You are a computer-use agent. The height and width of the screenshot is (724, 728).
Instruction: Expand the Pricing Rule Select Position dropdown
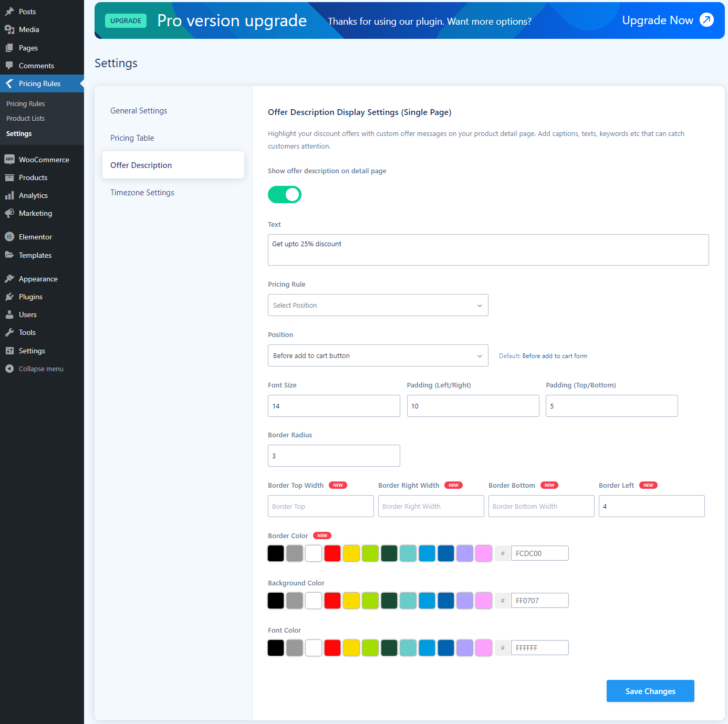[x=378, y=305]
